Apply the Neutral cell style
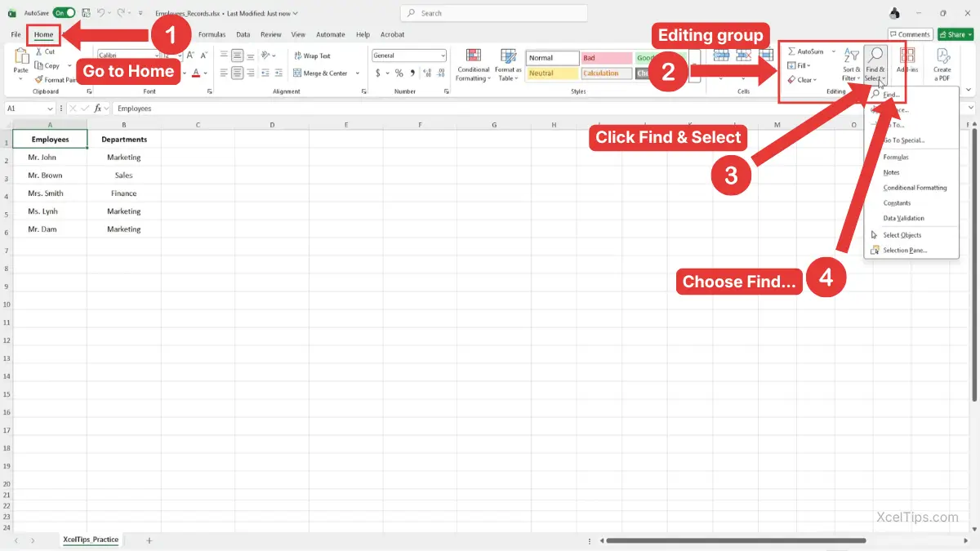This screenshot has width=980, height=551. pos(552,73)
